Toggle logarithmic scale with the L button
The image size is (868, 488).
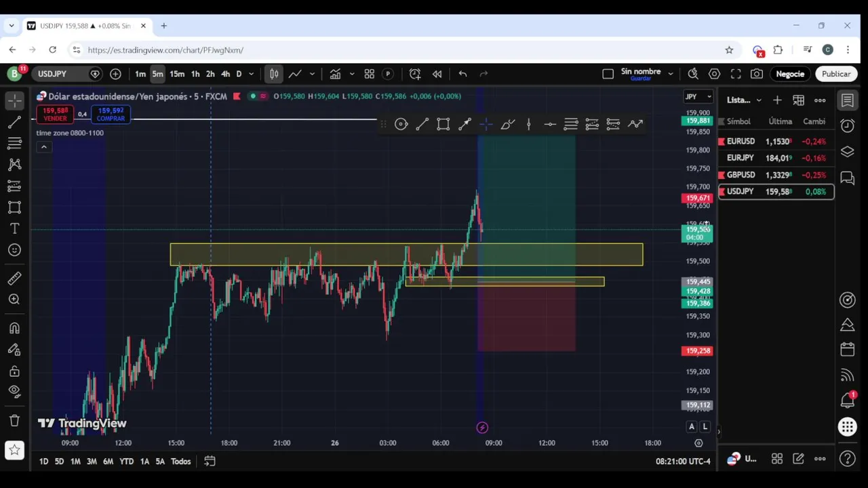click(x=705, y=426)
